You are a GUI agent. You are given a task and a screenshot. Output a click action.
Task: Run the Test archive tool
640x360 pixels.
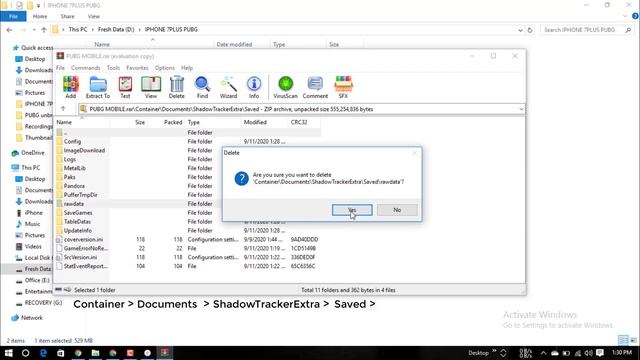point(125,87)
